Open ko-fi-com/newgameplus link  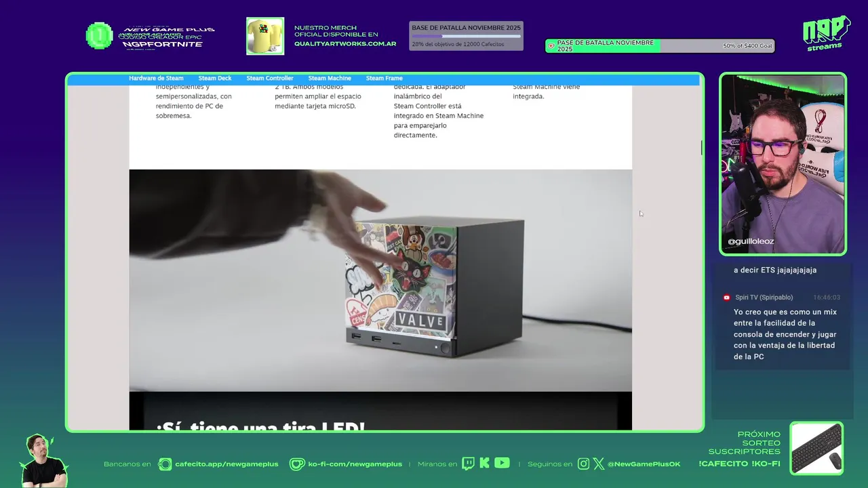tap(355, 464)
